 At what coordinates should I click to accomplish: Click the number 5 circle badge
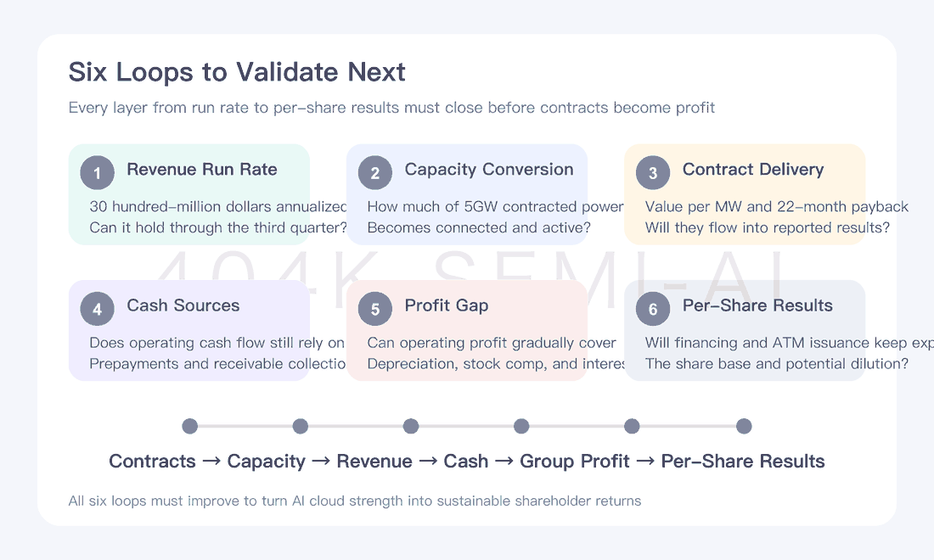point(375,309)
